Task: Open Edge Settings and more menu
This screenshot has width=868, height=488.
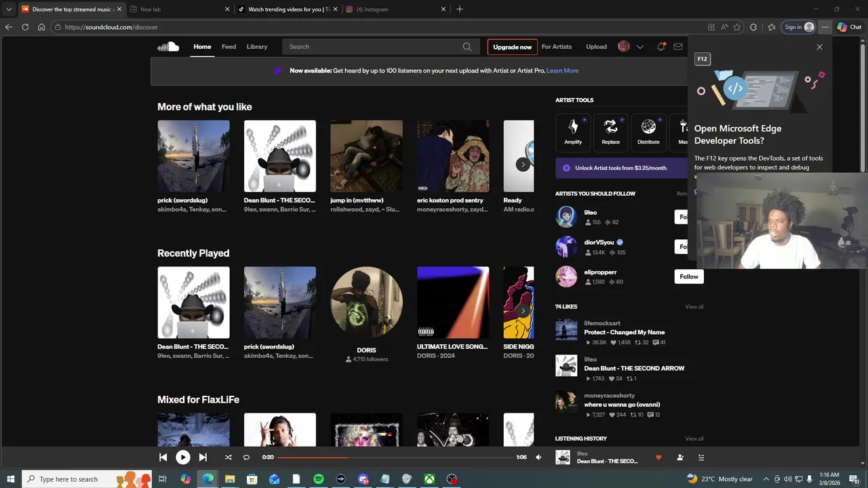Action: pos(825,27)
